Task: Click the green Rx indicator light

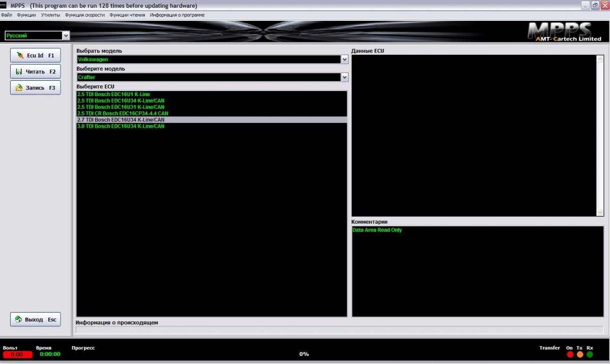Action: [590, 354]
